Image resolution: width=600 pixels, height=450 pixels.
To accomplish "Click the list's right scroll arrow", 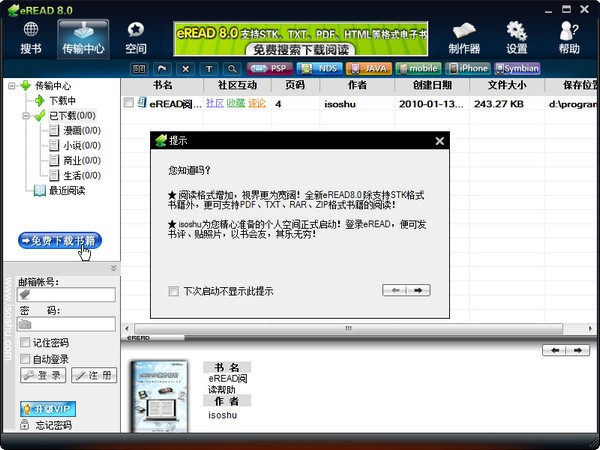I will [590, 329].
